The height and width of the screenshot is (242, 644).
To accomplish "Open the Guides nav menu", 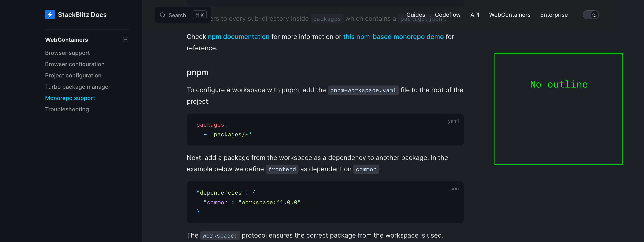I will 416,15.
